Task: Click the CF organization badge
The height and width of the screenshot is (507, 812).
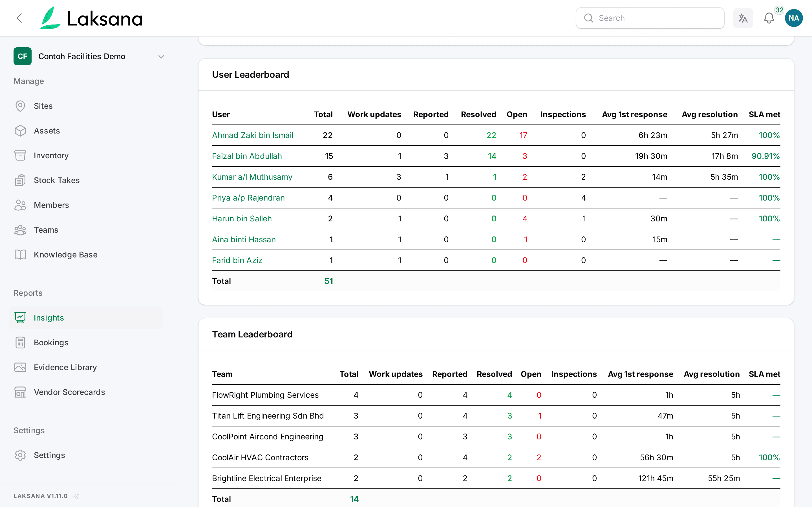Action: pos(23,56)
